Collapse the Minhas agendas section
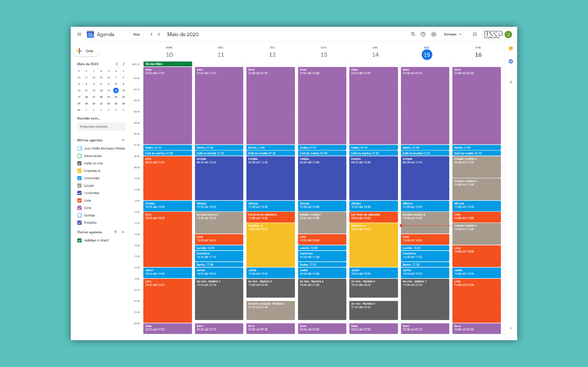Viewport: 588px width, 367px height. point(123,140)
